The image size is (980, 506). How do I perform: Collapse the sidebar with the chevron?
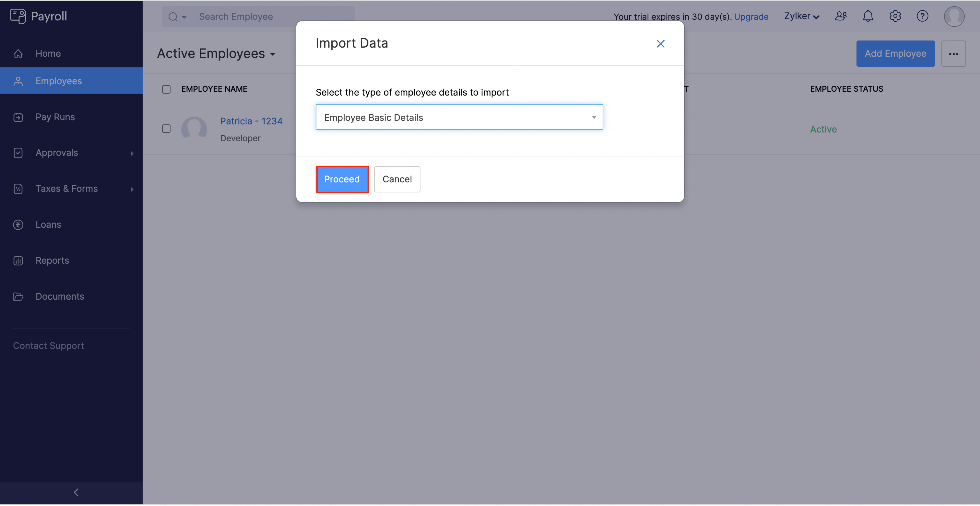76,492
